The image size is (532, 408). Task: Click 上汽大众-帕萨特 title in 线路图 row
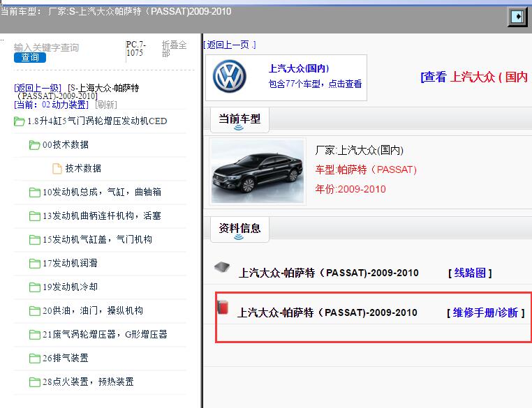328,273
